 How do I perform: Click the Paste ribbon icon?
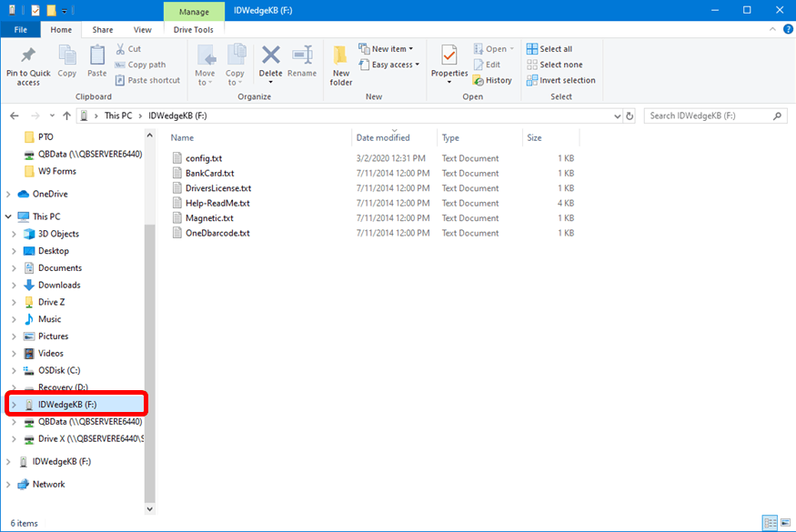click(x=97, y=55)
